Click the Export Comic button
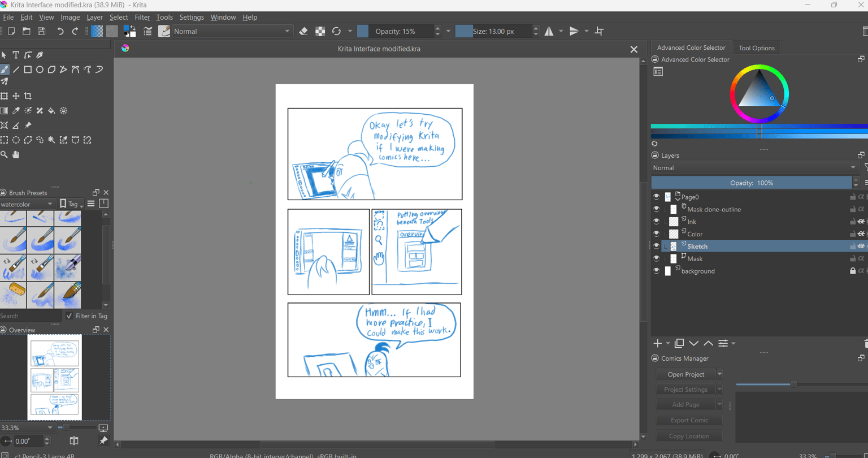Image resolution: width=868 pixels, height=458 pixels. click(x=689, y=420)
